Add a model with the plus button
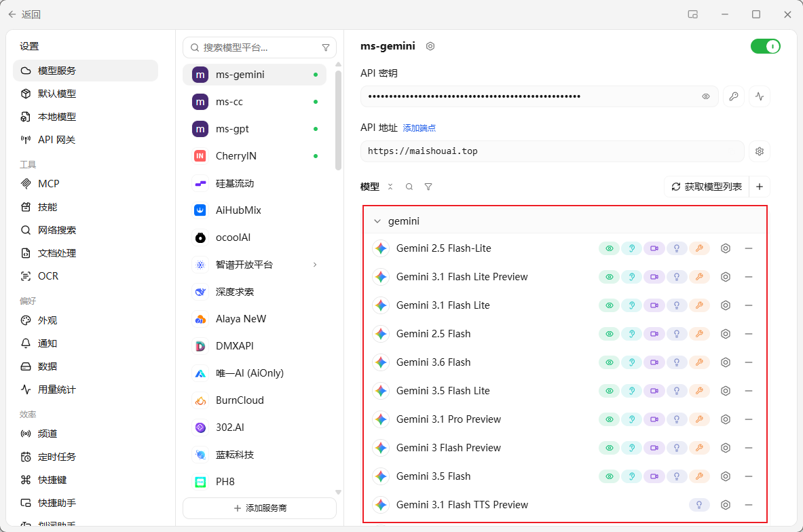The image size is (803, 532). click(x=760, y=187)
